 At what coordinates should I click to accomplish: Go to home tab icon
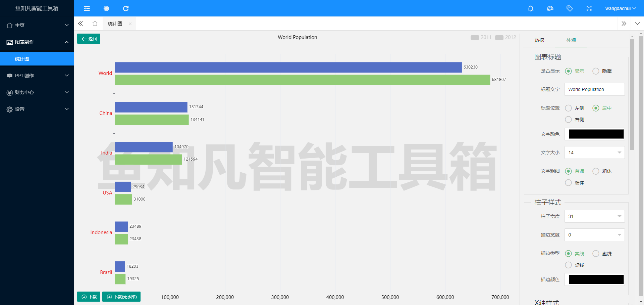(95, 24)
